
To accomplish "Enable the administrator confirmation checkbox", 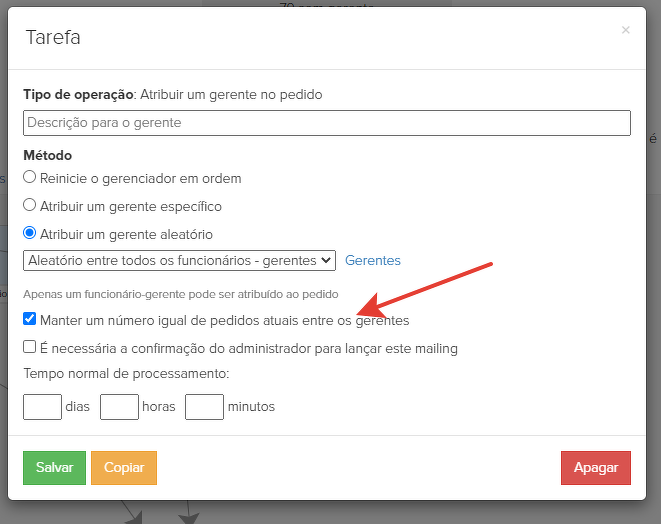I will 30,348.
